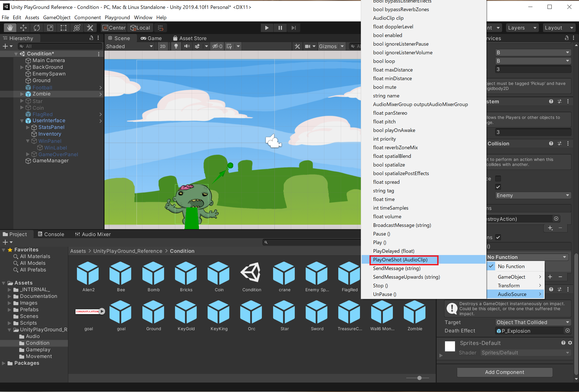Image resolution: width=579 pixels, height=392 pixels.
Task: Open the Layers dropdown button
Action: 522,28
